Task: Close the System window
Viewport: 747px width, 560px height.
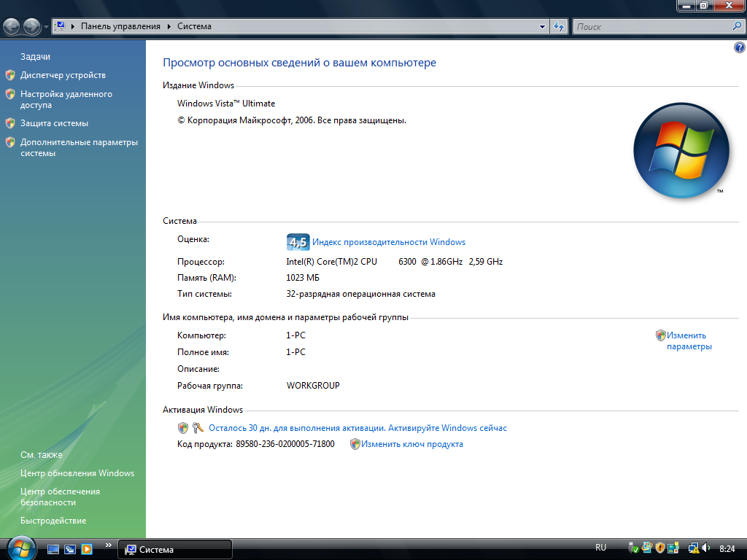Action: pos(729,5)
